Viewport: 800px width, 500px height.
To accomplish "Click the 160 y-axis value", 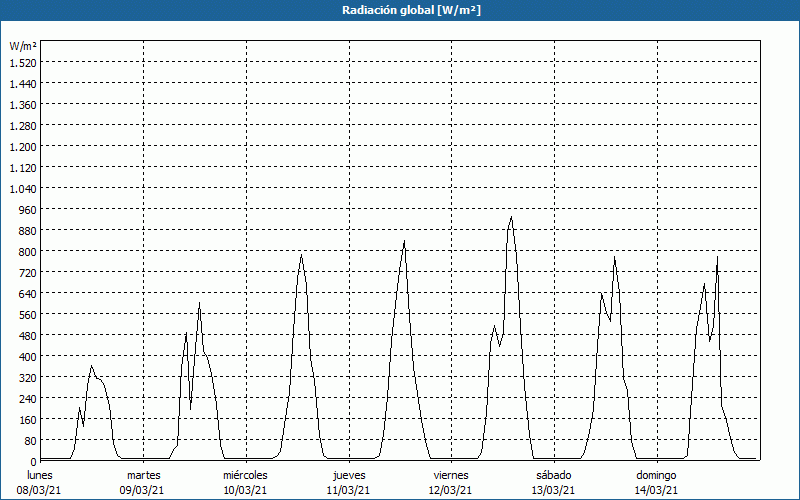I will point(28,420).
